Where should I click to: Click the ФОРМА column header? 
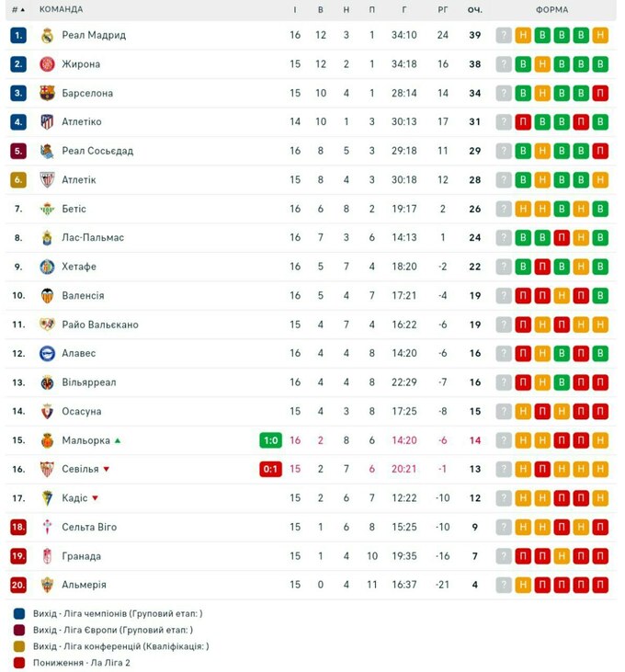[551, 10]
